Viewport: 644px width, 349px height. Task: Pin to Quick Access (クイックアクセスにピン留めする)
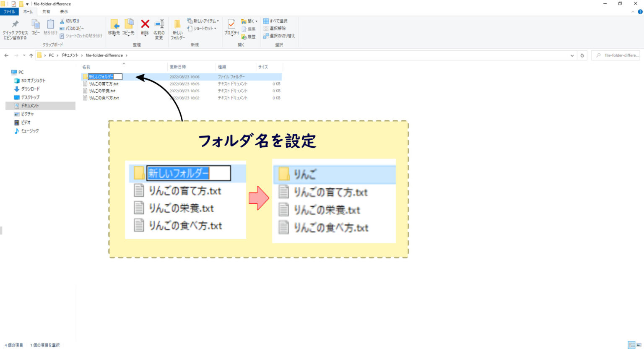pyautogui.click(x=15, y=29)
